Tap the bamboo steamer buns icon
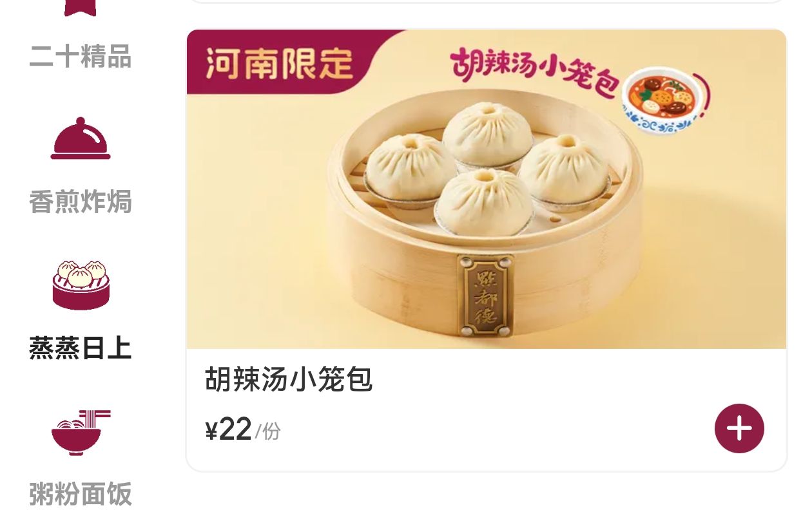This screenshot has height=517, width=812. (81, 285)
